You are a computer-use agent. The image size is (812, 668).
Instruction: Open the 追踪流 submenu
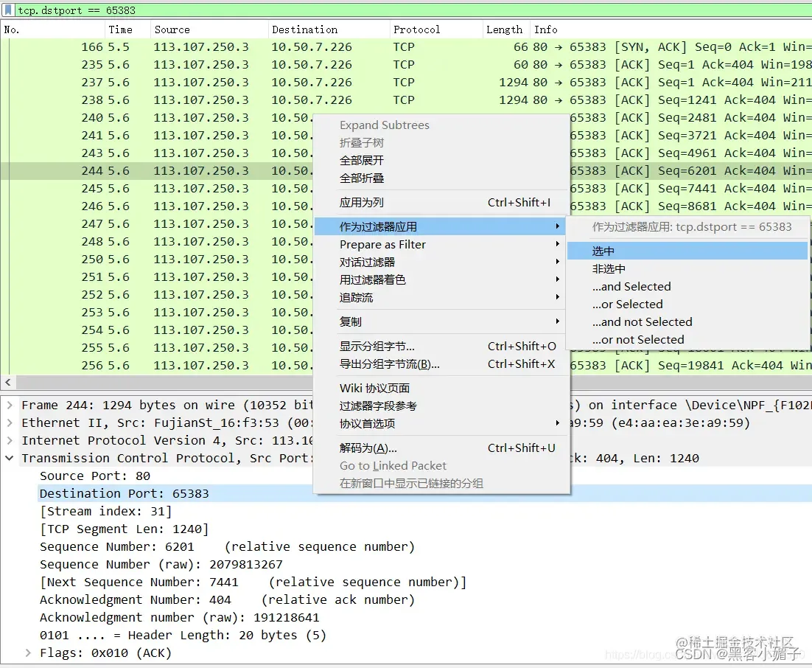[x=441, y=297]
